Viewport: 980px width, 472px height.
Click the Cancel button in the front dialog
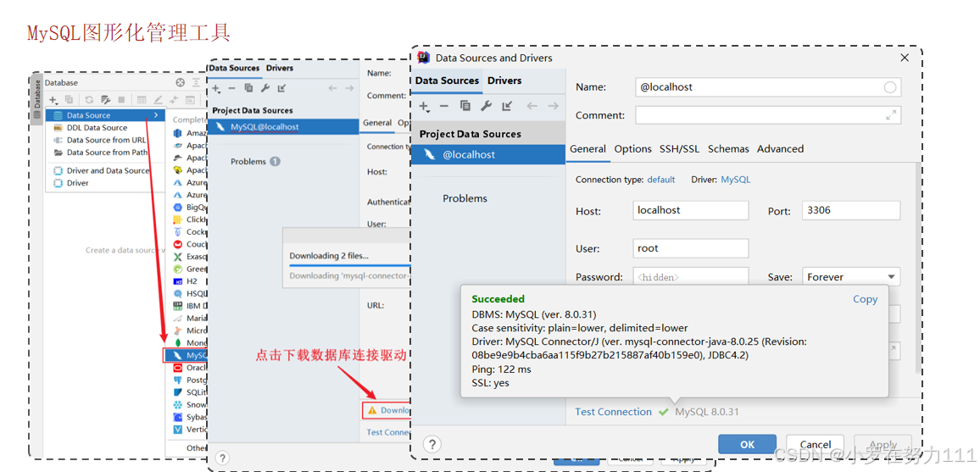(815, 445)
